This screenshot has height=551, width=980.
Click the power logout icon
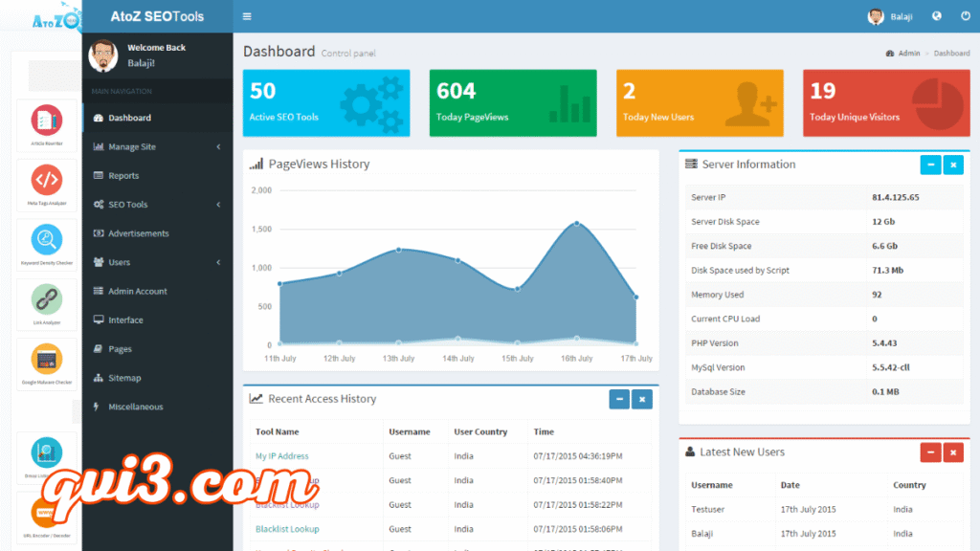click(966, 16)
